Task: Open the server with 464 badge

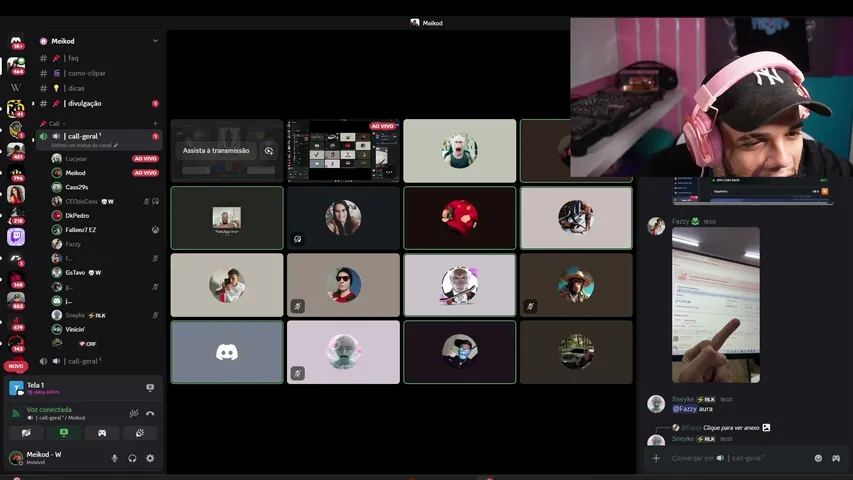Action: [x=16, y=65]
